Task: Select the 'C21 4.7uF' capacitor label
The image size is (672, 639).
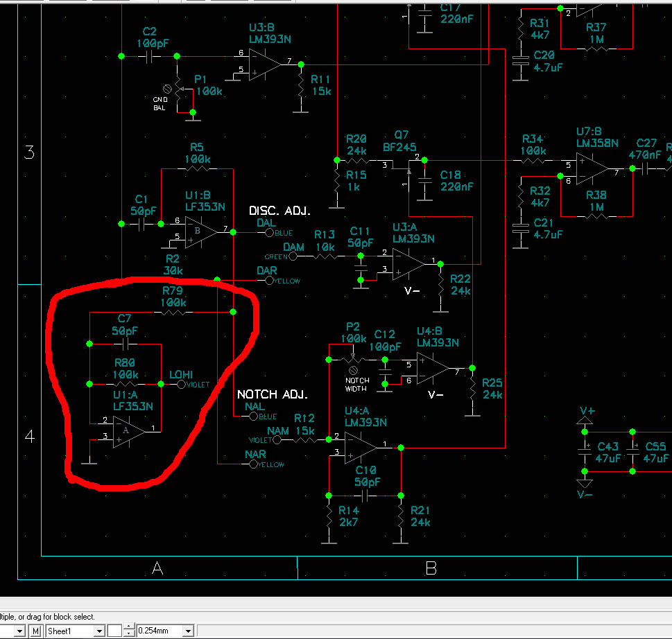Action: point(548,229)
